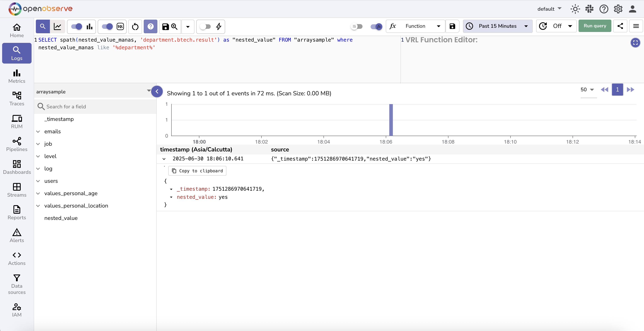The width and height of the screenshot is (644, 331).
Task: Switch to visualization chart mode
Action: [58, 26]
